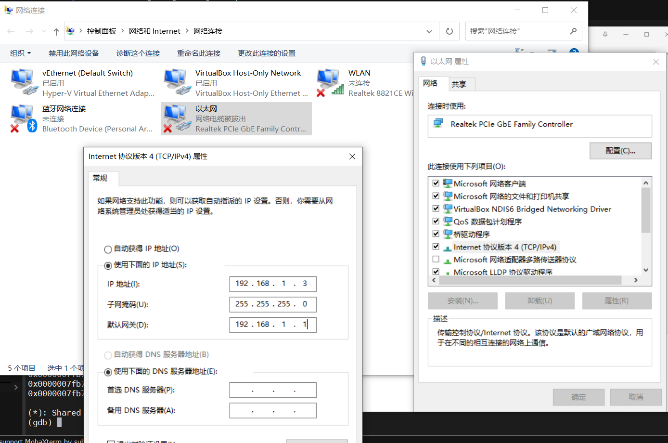The width and height of the screenshot is (668, 443).
Task: Click the search magnifier icon
Action: click(x=573, y=31)
